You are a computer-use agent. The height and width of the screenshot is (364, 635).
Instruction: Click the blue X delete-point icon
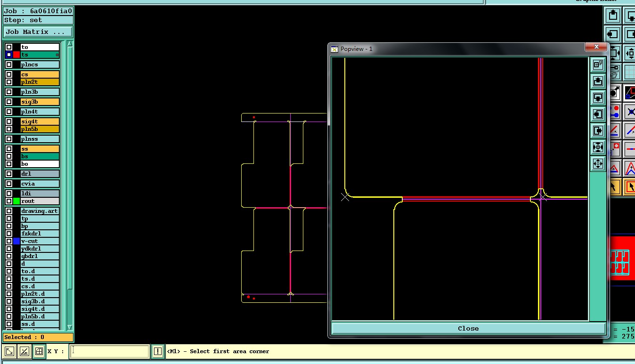630,112
